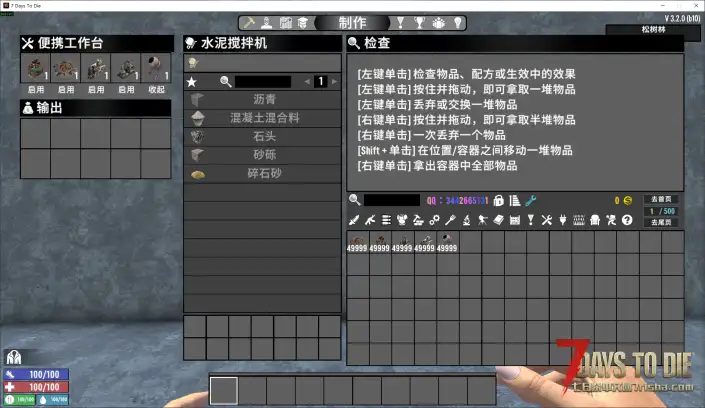Click the page number field showing 1 / 500
This screenshot has width=705, height=408.
(x=661, y=211)
